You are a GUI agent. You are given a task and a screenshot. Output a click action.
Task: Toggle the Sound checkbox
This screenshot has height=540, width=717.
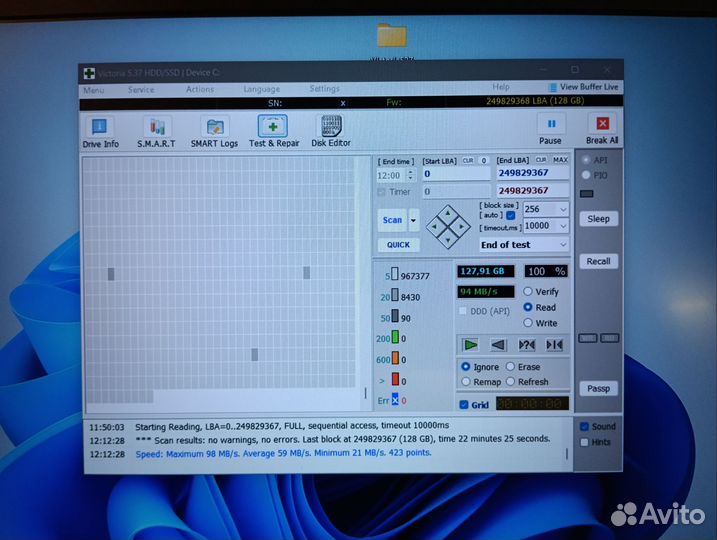[x=584, y=427]
